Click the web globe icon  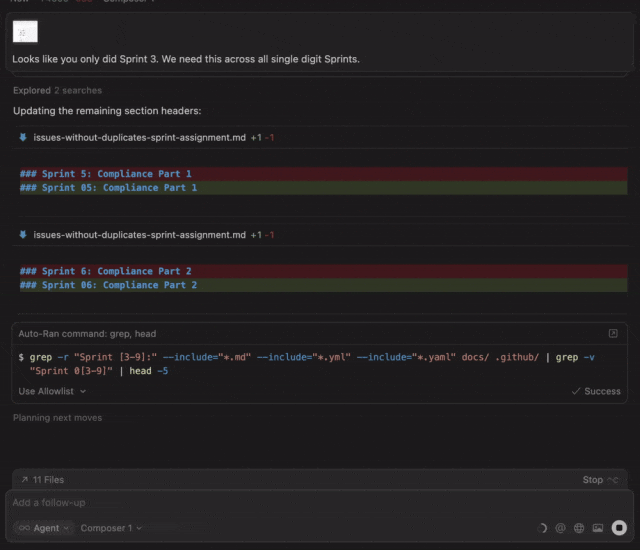579,528
